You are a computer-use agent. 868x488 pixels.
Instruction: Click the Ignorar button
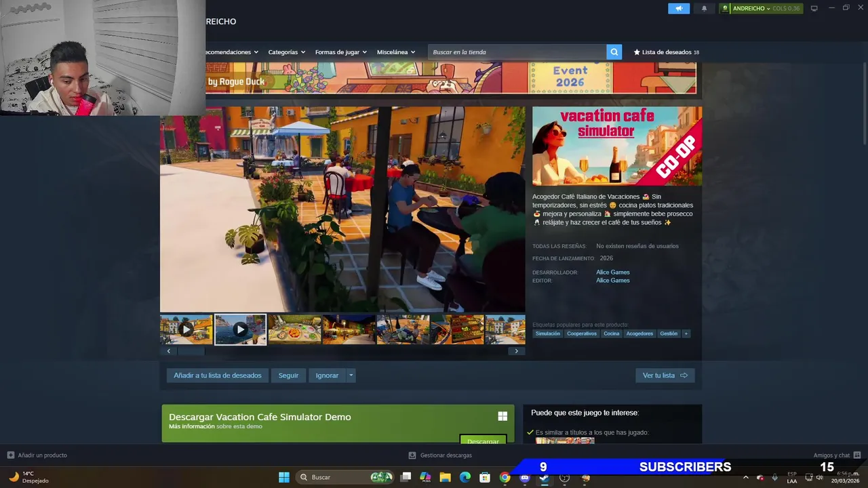pos(327,375)
